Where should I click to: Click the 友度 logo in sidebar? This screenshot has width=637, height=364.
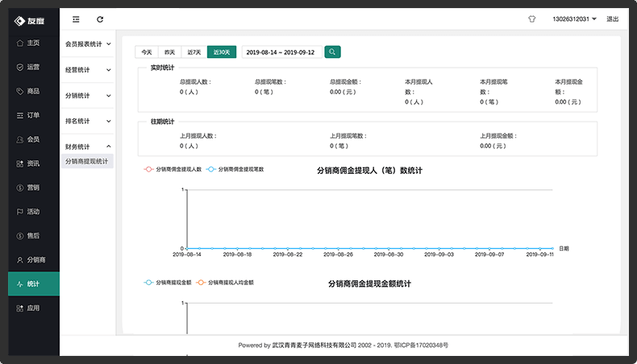tap(29, 21)
